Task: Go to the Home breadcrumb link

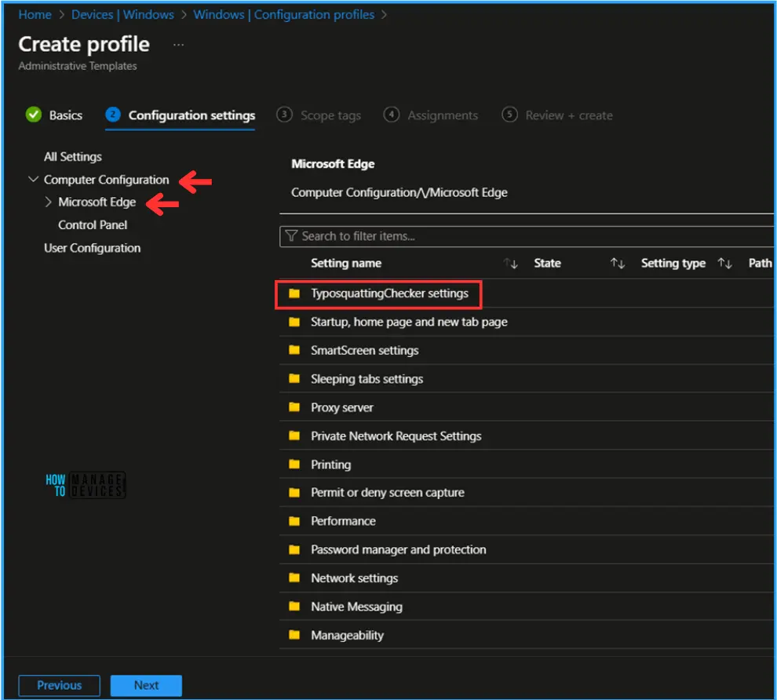Action: tap(35, 14)
